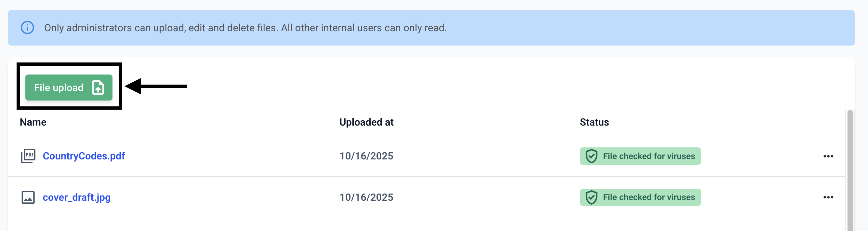
Task: Open the three-dot menu for CountryCodes.pdf
Action: 828,156
